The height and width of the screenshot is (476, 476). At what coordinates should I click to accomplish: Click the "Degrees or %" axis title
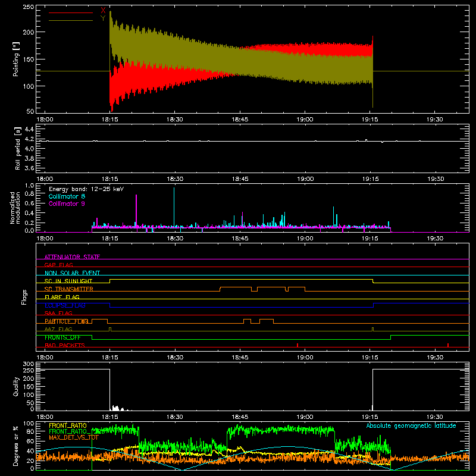tap(16, 446)
